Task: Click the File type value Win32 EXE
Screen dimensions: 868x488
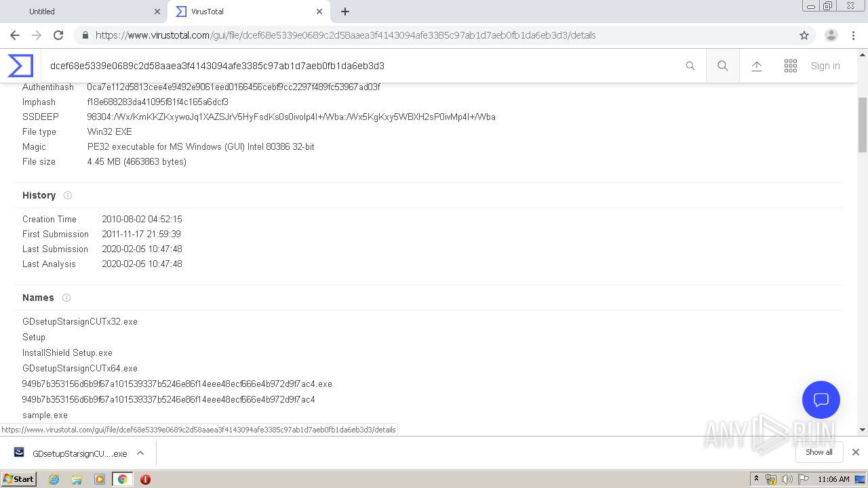Action: 109,131
